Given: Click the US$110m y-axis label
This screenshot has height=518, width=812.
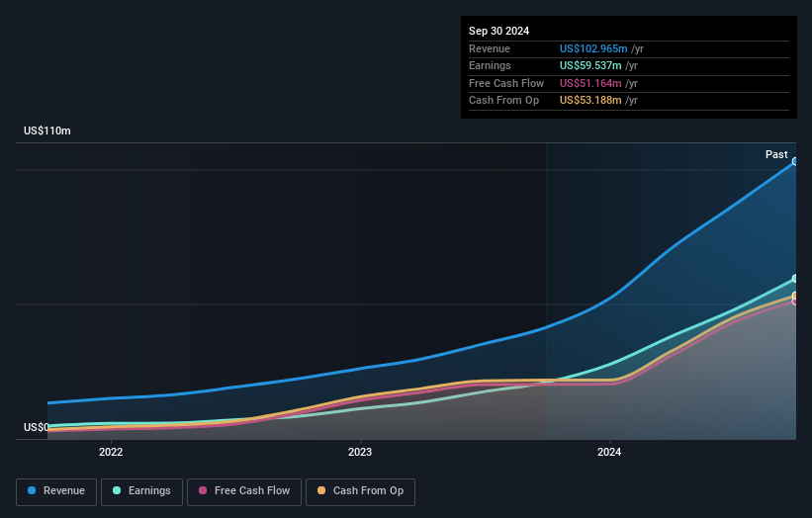Looking at the screenshot, I should 47,130.
